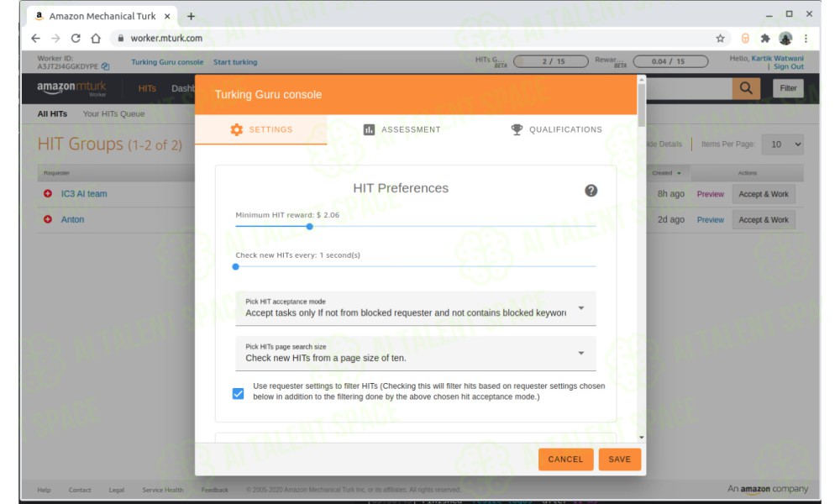Open the Pick HITs page search size dropdown
Screen dimensions: 840x504
point(416,353)
